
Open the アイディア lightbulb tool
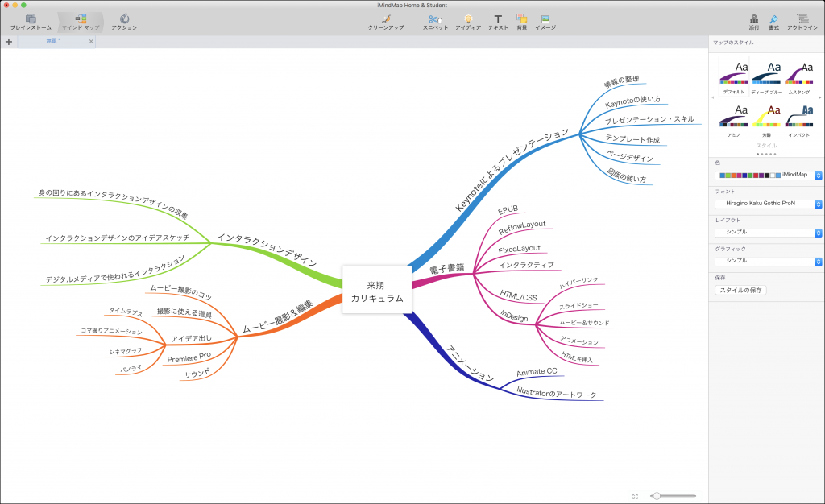coord(468,21)
